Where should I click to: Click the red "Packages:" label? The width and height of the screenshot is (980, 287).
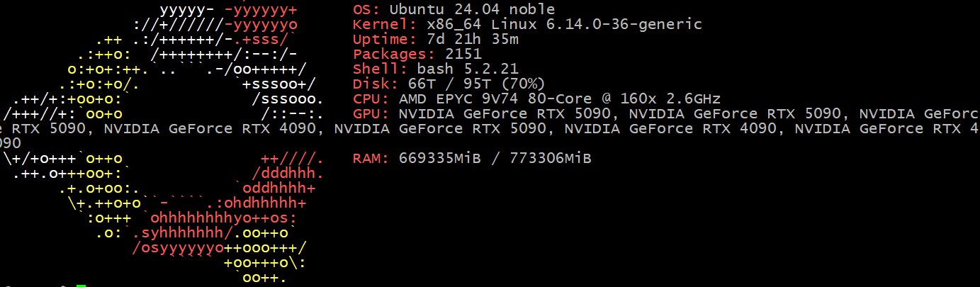393,55
